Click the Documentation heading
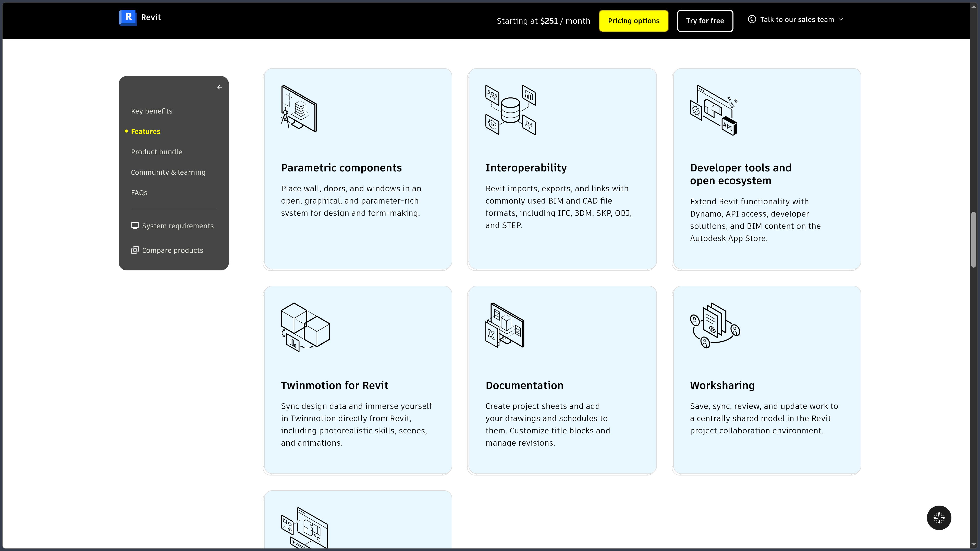 coord(524,385)
